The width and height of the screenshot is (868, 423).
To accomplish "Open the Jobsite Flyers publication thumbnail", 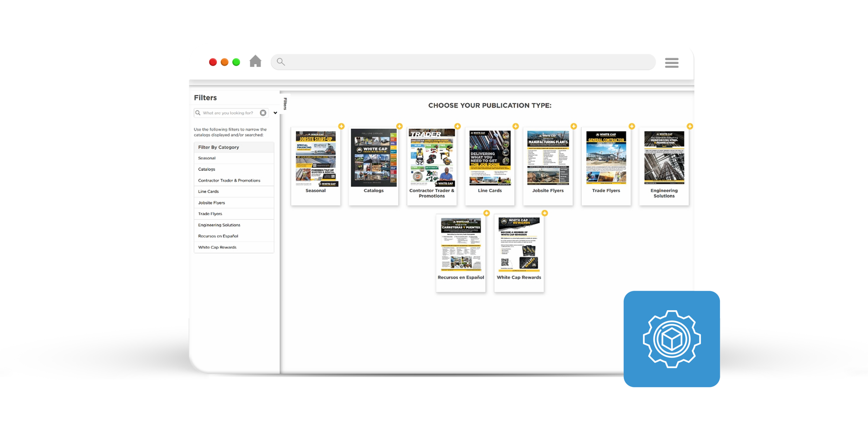I will point(548,158).
